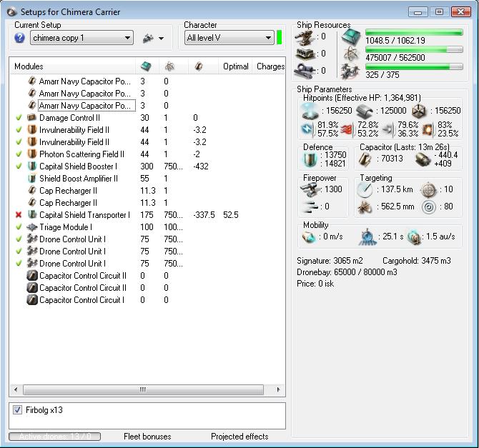Click the Mobility speed icon showing 0 m/s
The height and width of the screenshot is (448, 479).
[x=309, y=237]
